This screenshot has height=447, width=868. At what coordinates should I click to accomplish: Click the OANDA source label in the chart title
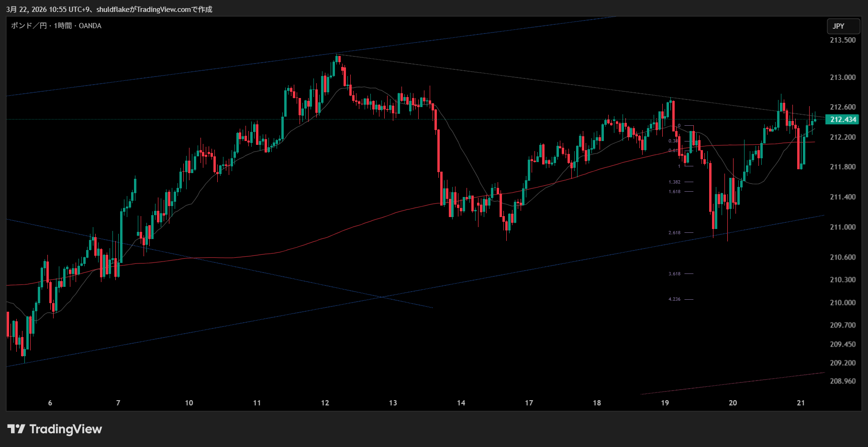pos(90,26)
